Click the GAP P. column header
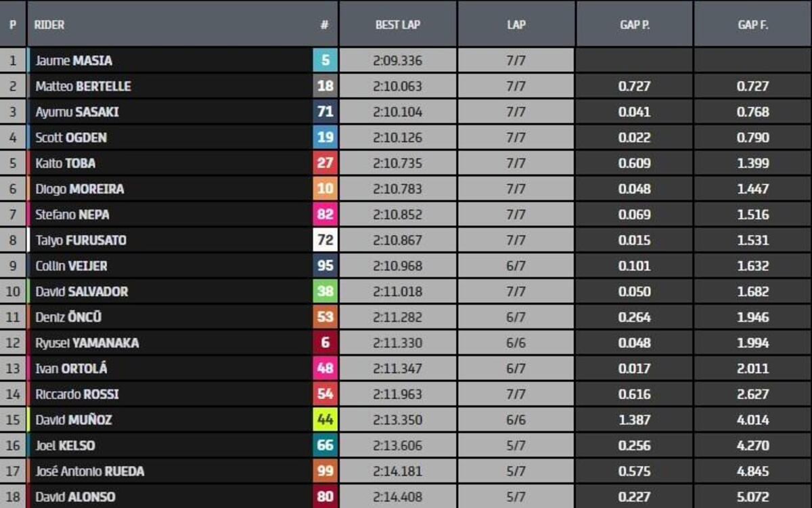The image size is (812, 508). coord(634,24)
